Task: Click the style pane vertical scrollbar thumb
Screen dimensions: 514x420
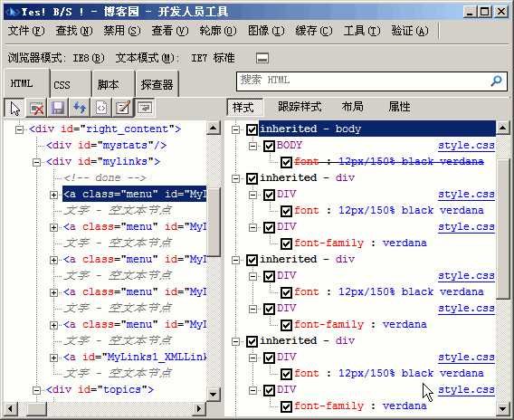Action: point(502,229)
